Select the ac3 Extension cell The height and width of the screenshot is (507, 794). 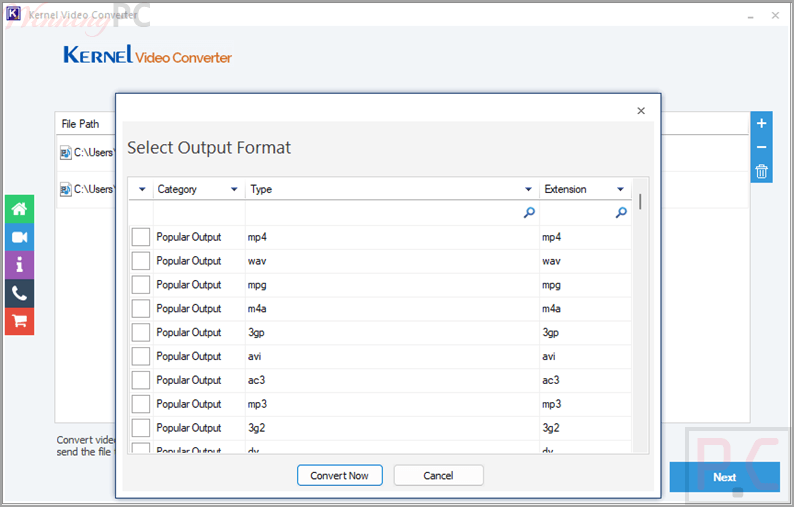pos(585,380)
